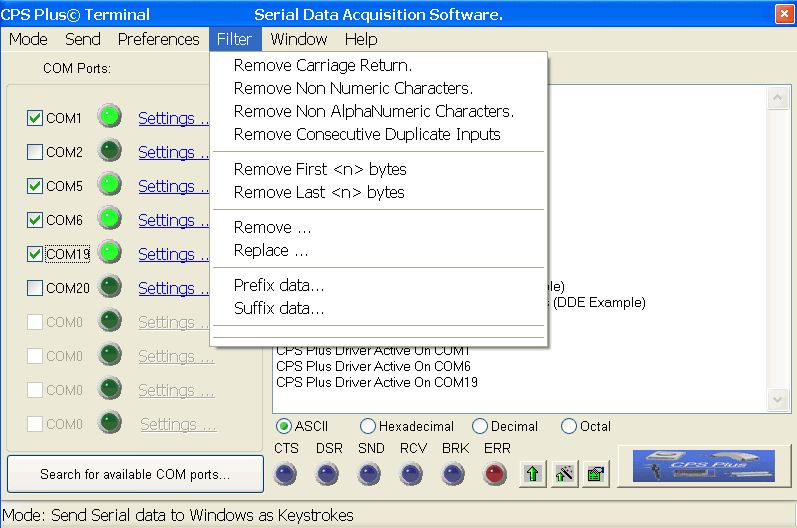Open Settings link for COM20
Image resolution: width=797 pixels, height=528 pixels.
(173, 288)
